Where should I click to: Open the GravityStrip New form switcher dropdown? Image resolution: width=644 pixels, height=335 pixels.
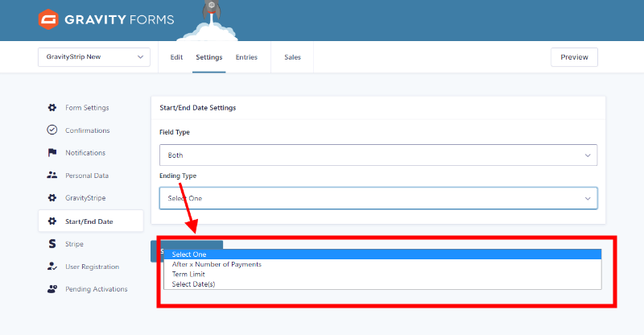pos(94,57)
